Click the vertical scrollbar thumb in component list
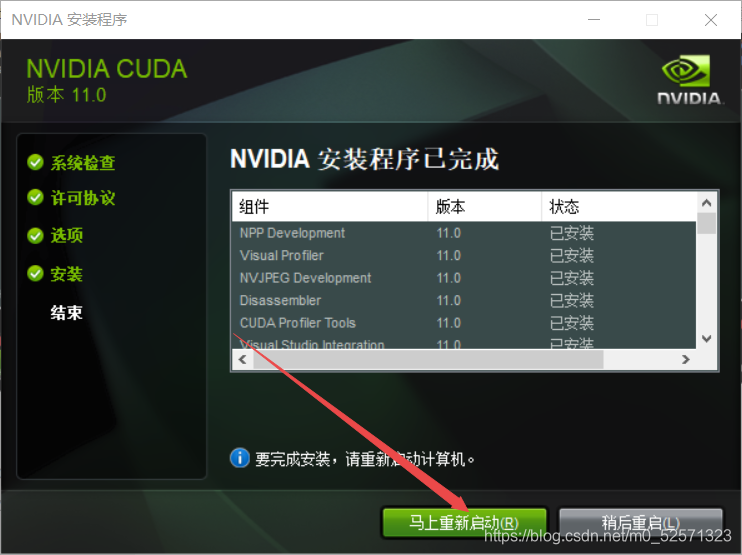742x555 pixels. pos(707,224)
